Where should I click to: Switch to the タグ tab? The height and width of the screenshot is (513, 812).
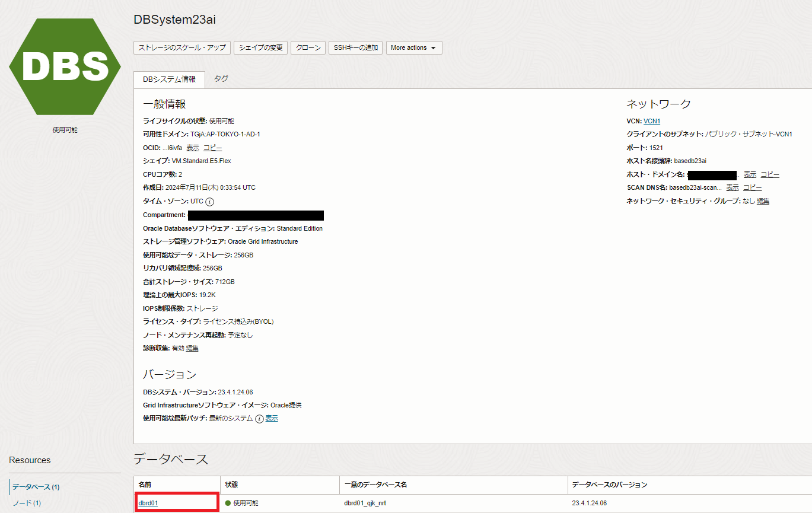[x=221, y=79]
